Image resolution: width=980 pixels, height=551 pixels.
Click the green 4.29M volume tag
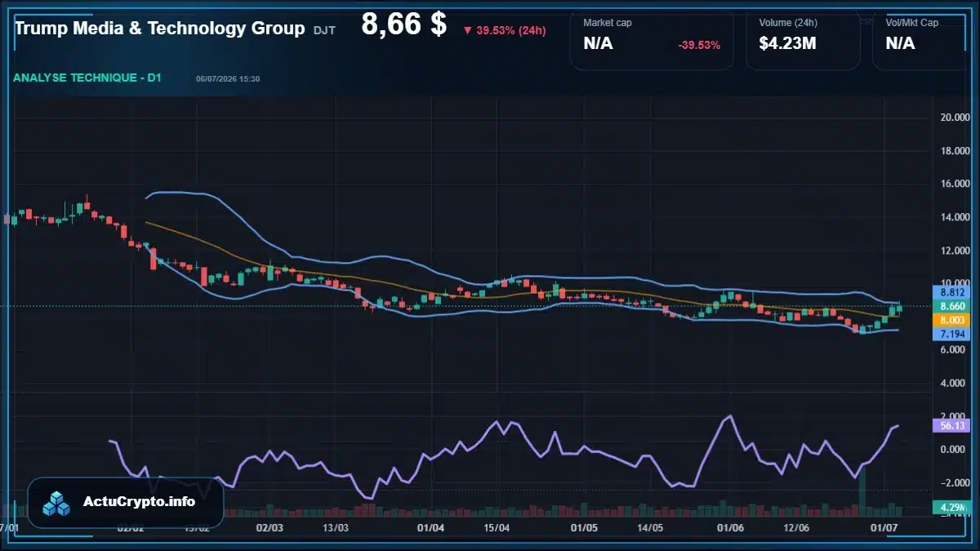tap(951, 508)
